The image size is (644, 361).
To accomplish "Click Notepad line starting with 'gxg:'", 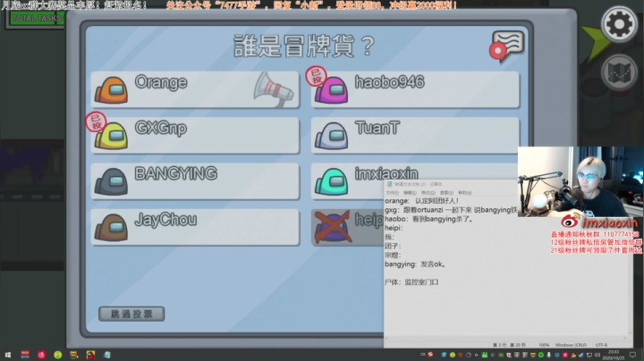I will [451, 210].
